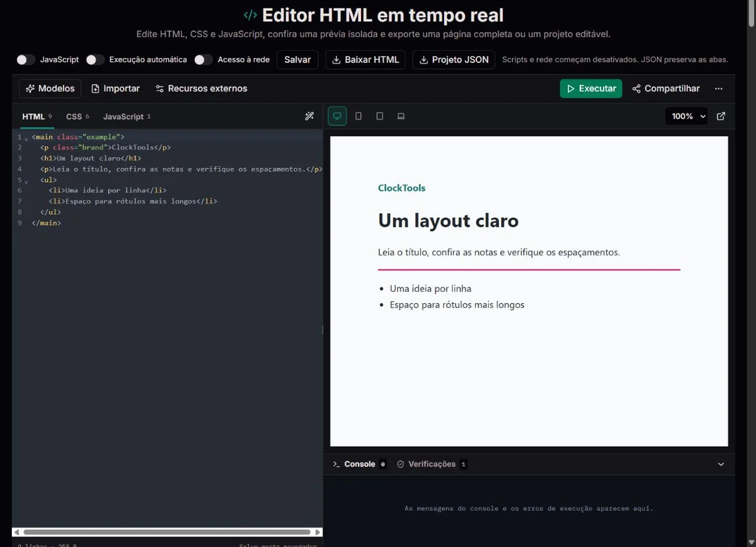The image size is (756, 547).
Task: Open preview in new window icon
Action: [x=721, y=116]
